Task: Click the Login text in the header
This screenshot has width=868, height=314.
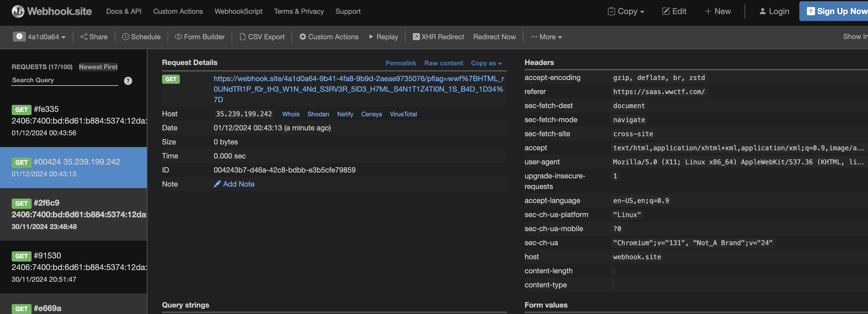Action: coord(779,11)
